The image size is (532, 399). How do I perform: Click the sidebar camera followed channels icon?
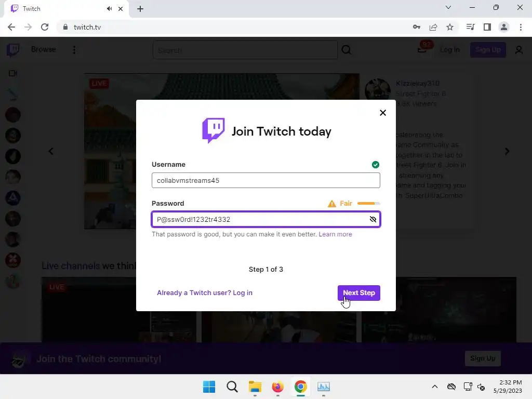coord(13,73)
